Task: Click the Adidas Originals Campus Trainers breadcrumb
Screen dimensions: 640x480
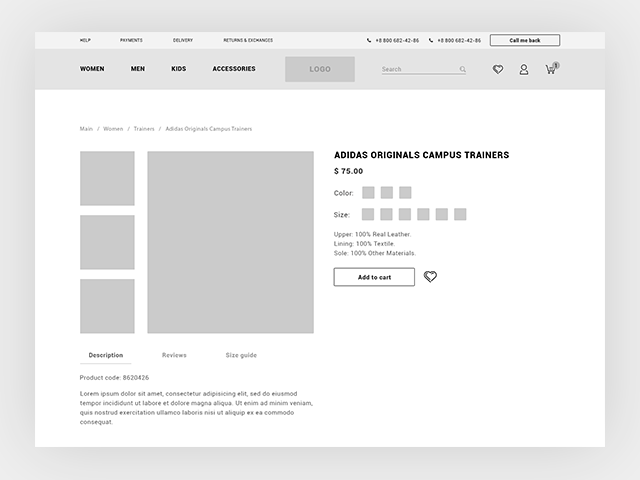Action: (209, 129)
